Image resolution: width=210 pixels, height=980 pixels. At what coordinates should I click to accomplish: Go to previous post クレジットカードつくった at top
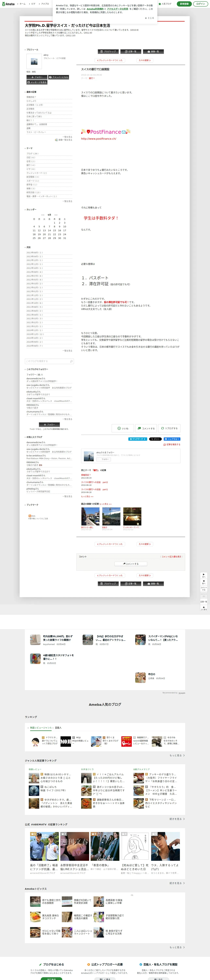[109, 60]
